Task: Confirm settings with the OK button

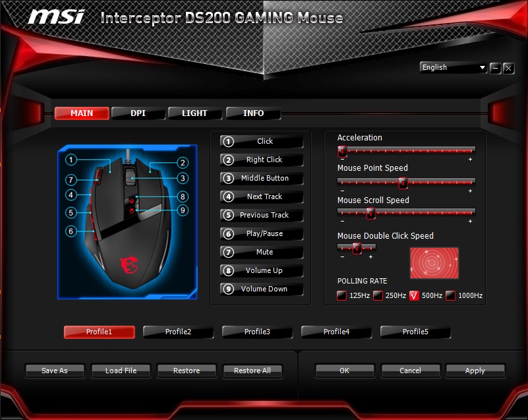Action: pos(345,371)
